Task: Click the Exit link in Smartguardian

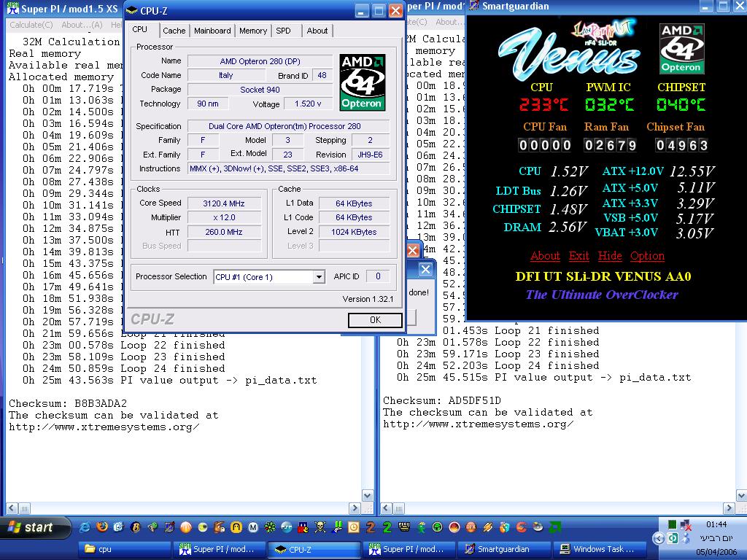Action: click(x=578, y=256)
